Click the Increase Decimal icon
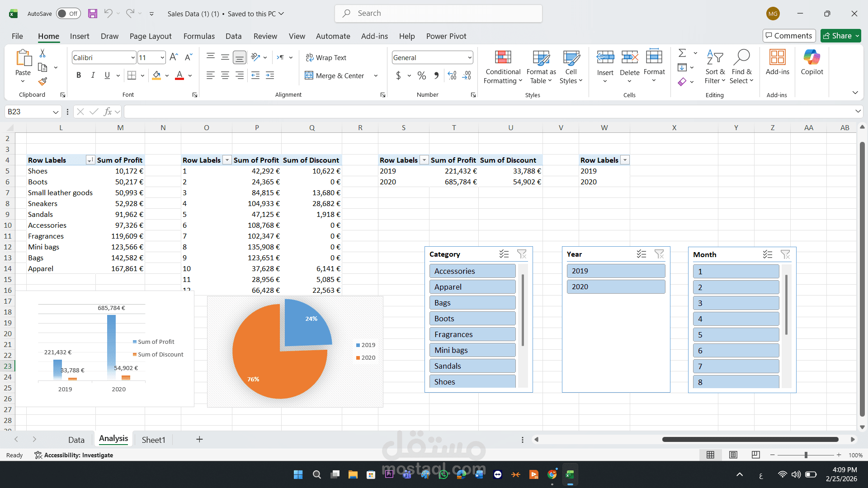Viewport: 868px width, 488px height. 452,75
